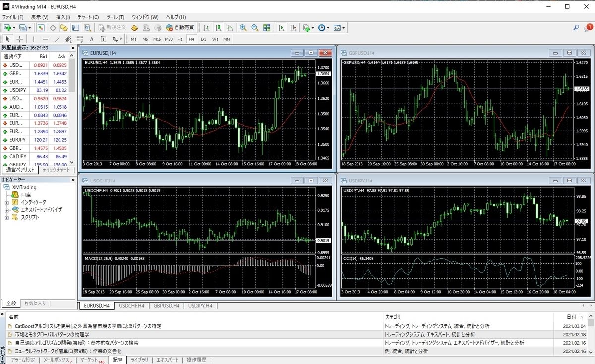This screenshot has height=364, width=595.
Task: Switch timeframe to M5
Action: [145, 39]
